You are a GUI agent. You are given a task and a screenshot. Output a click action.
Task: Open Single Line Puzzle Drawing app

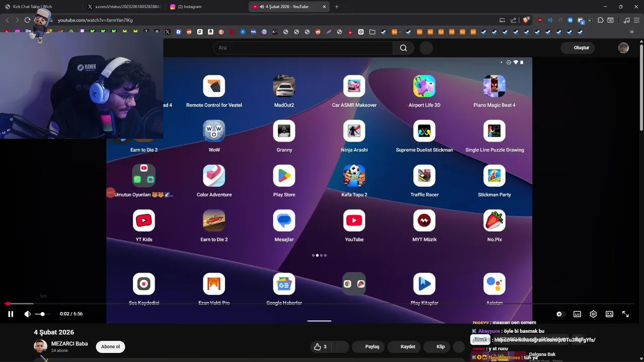(495, 131)
